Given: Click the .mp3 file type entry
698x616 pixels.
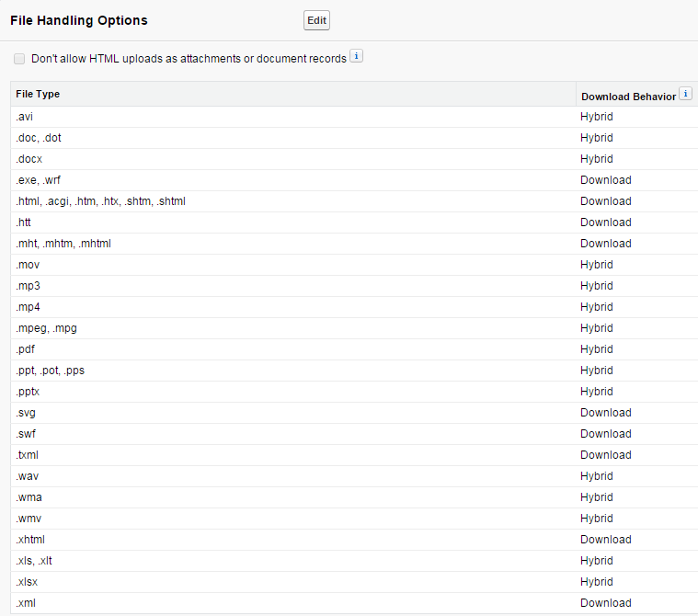Looking at the screenshot, I should pos(28,286).
